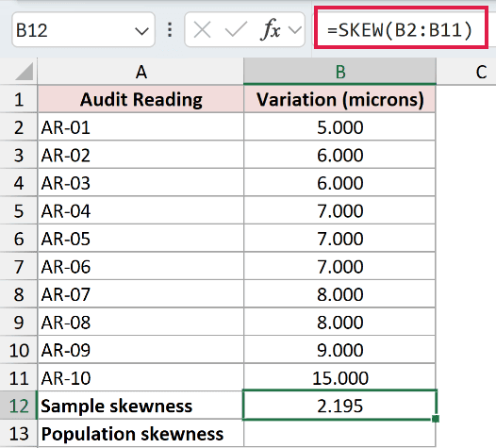The image size is (496, 448).
Task: Select cell AR-05
Action: pos(141,239)
